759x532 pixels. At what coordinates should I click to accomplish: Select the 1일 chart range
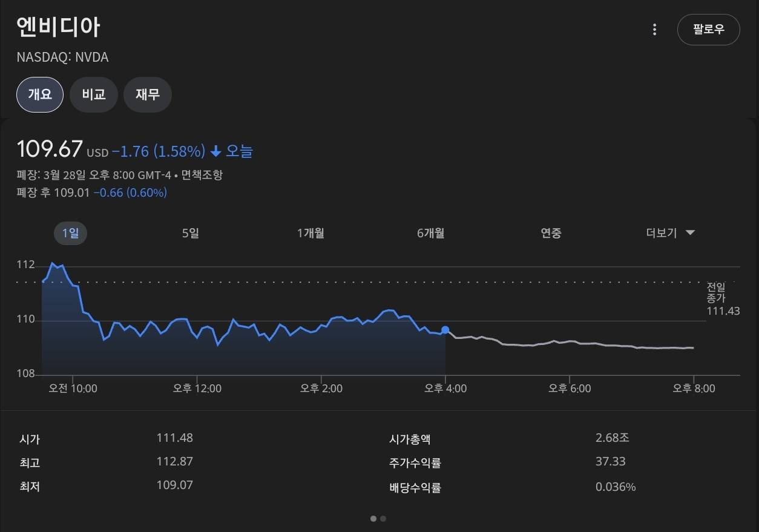point(71,233)
